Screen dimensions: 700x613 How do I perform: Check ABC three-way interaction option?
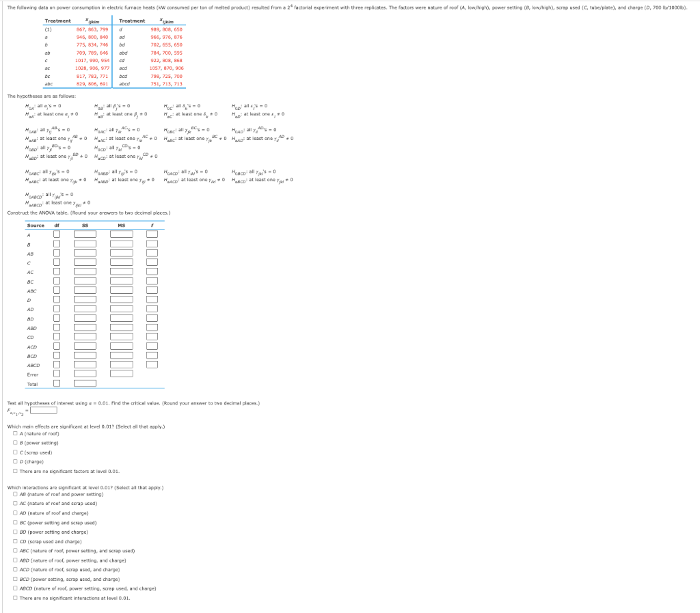pyautogui.click(x=15, y=551)
